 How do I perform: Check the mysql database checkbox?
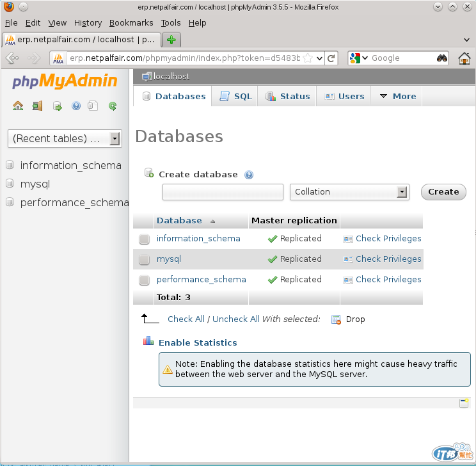point(144,259)
